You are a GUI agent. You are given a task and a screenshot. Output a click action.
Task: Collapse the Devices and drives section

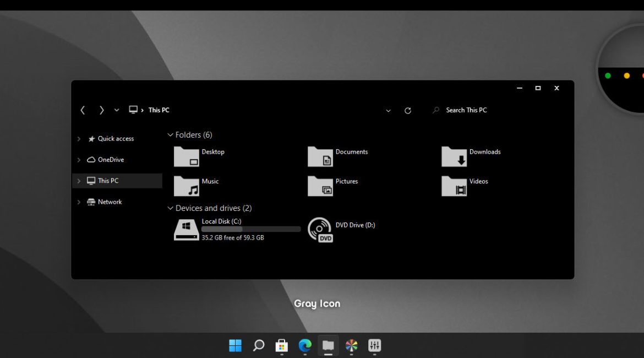click(x=170, y=208)
